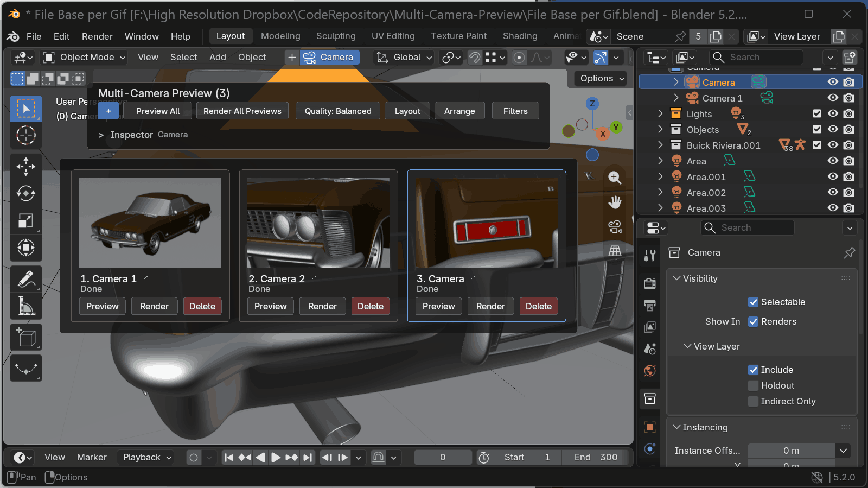This screenshot has width=868, height=488.
Task: Open the Render properties tab
Action: 650,283
